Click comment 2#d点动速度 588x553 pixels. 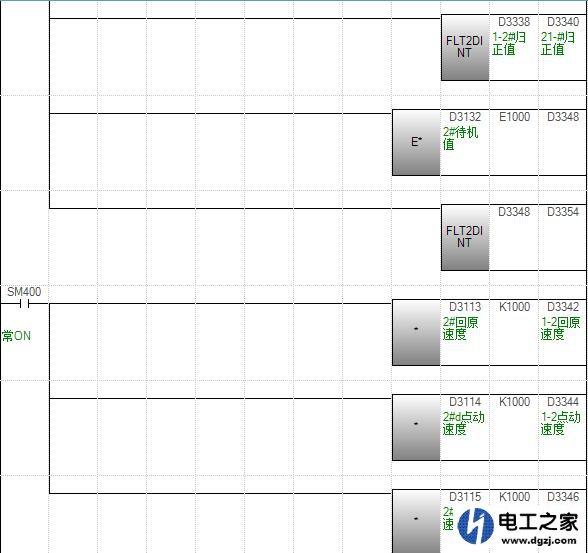click(464, 423)
